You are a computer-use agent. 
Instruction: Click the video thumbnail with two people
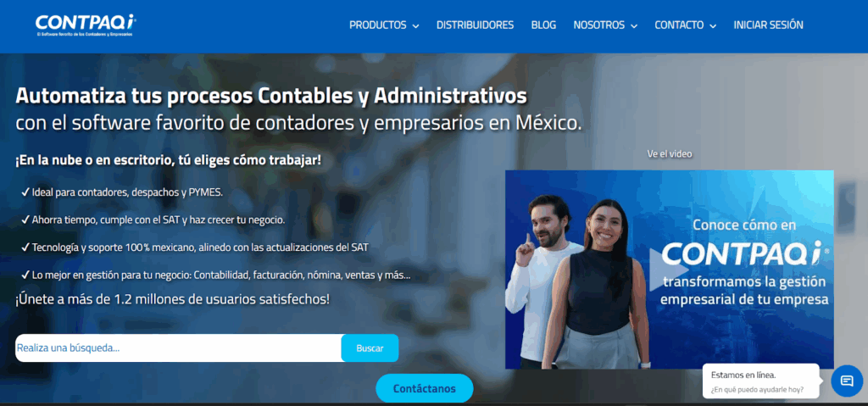(670, 270)
